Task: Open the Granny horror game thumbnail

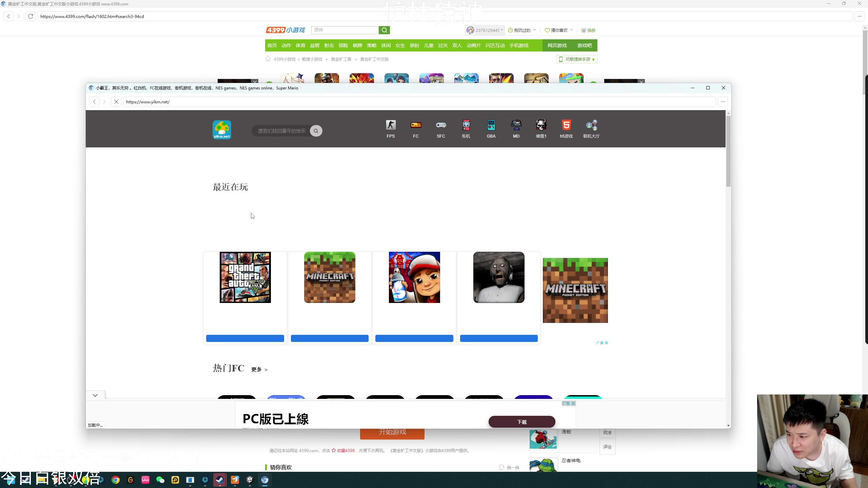Action: coord(499,277)
